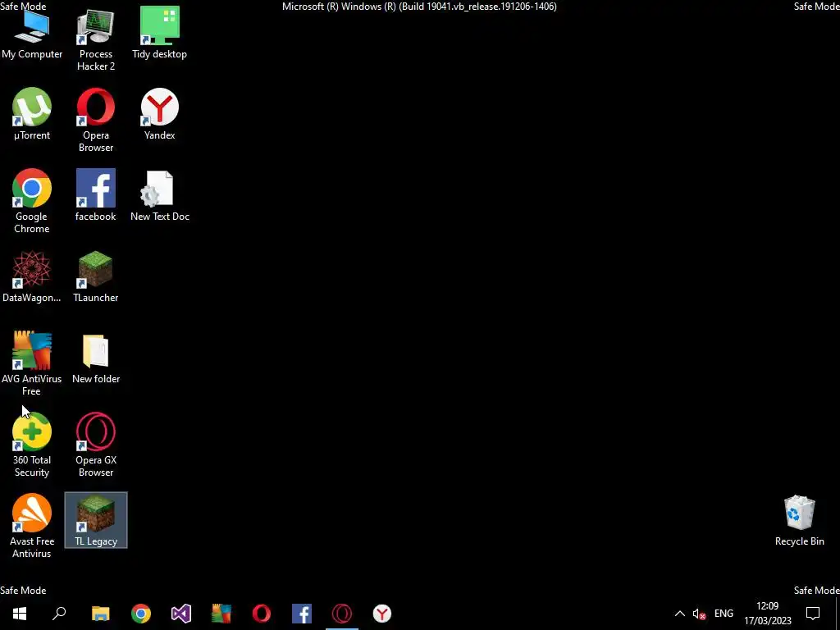Open Facebook taskbar icon
This screenshot has width=840, height=630.
[x=302, y=614]
